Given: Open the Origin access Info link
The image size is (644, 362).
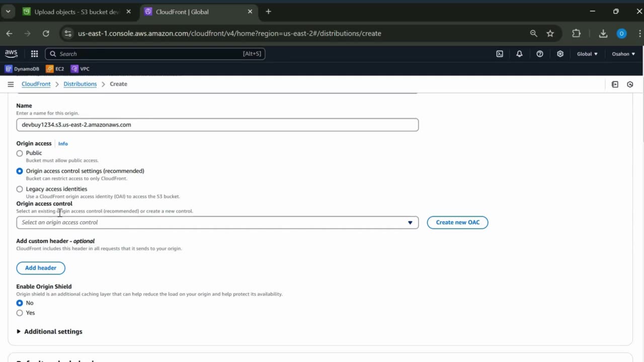Looking at the screenshot, I should (x=63, y=144).
